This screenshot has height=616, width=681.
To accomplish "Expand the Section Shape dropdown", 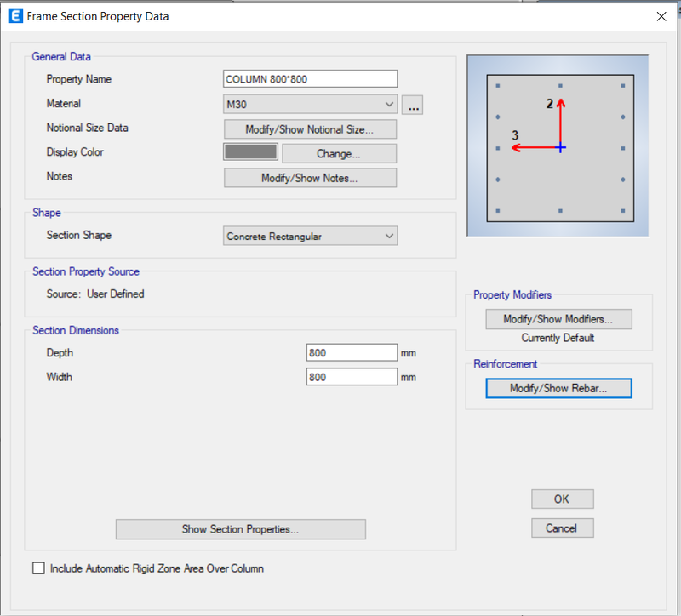I will (x=310, y=236).
